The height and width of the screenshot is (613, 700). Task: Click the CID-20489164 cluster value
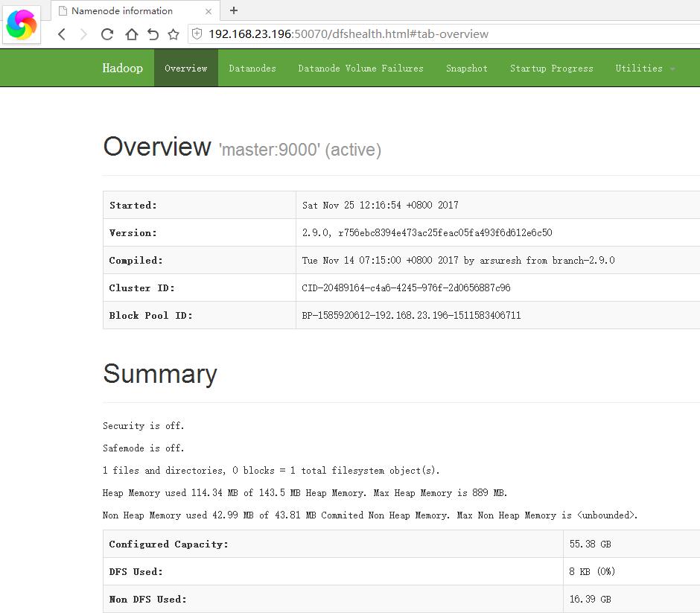click(x=407, y=288)
